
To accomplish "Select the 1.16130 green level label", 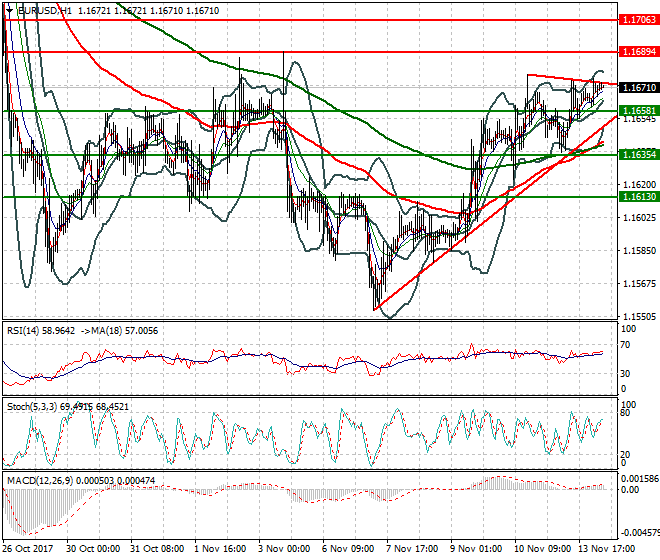I will [x=639, y=197].
